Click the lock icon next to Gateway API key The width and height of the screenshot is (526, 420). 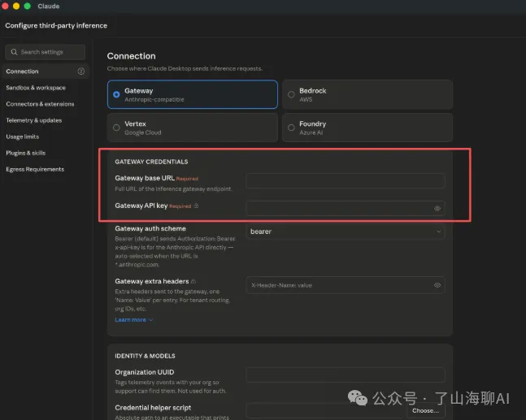coord(196,206)
